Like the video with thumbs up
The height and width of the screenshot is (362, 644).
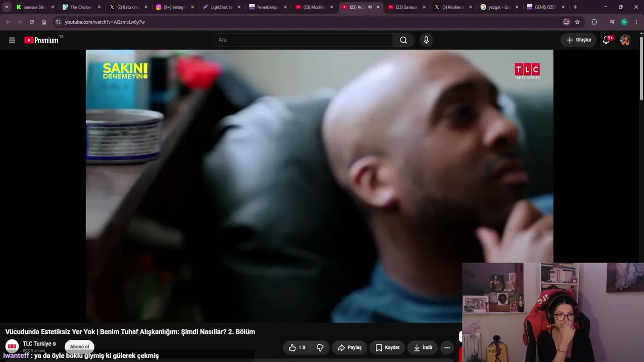click(297, 347)
